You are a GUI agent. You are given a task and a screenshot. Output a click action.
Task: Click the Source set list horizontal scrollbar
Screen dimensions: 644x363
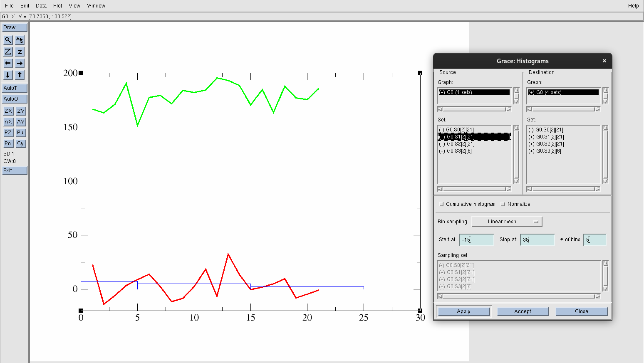[x=474, y=189]
